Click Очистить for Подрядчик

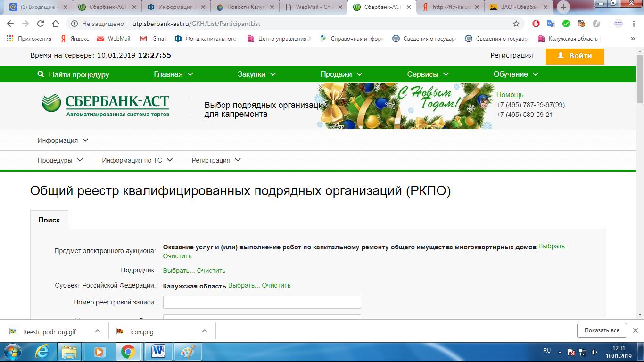(x=211, y=271)
